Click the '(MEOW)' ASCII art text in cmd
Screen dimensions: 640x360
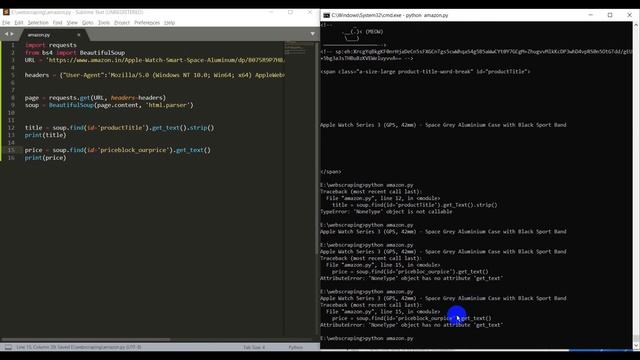click(374, 31)
